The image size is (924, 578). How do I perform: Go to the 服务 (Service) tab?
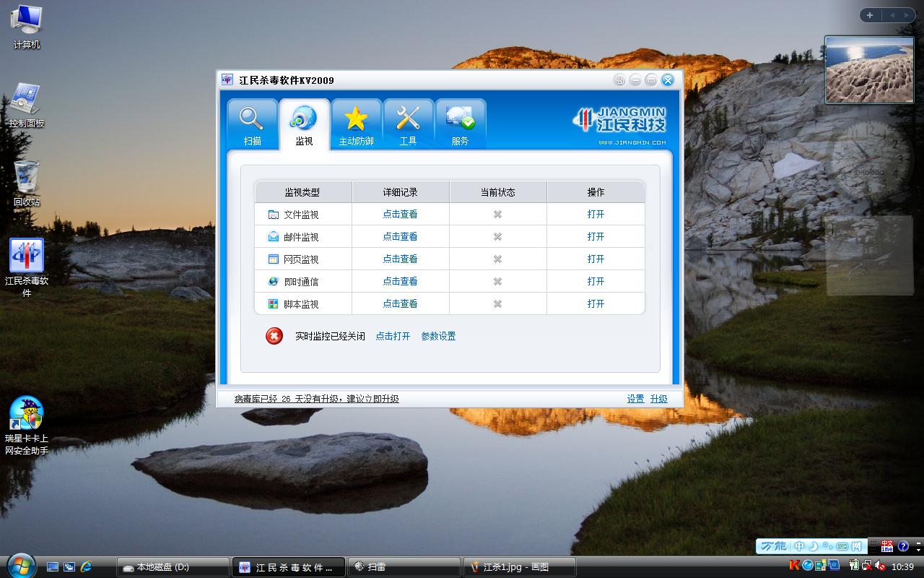461,124
